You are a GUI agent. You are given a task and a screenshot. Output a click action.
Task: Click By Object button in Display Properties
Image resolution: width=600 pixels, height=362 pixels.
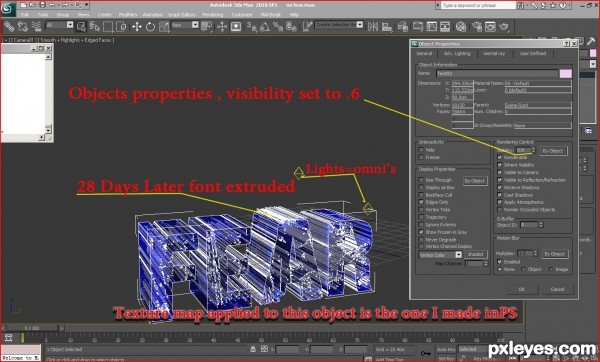click(x=474, y=181)
